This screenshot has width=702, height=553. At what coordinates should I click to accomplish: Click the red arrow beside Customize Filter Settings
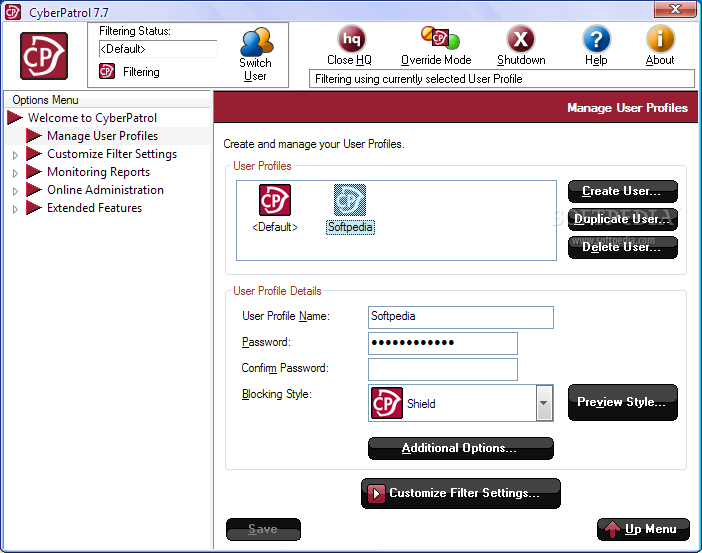point(34,154)
